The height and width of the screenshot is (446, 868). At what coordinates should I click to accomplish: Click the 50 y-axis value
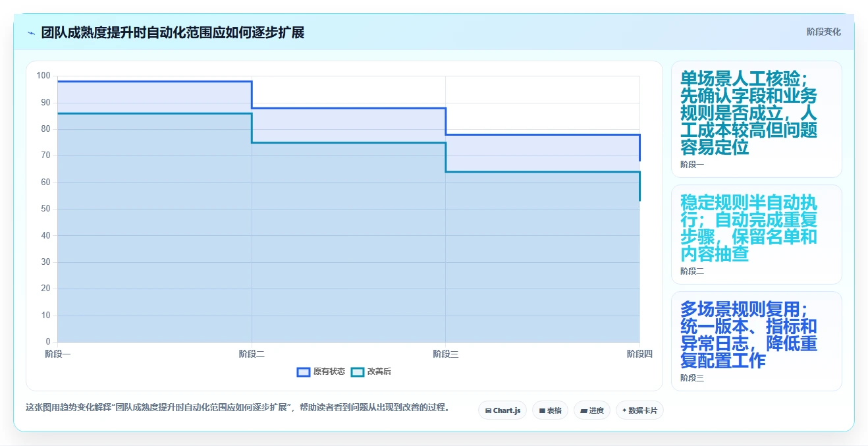click(x=45, y=209)
